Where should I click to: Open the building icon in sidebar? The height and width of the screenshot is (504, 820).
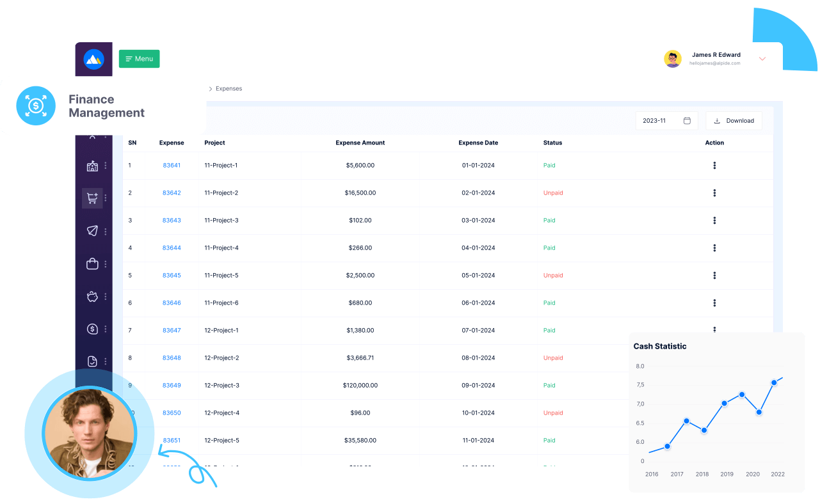pos(92,166)
